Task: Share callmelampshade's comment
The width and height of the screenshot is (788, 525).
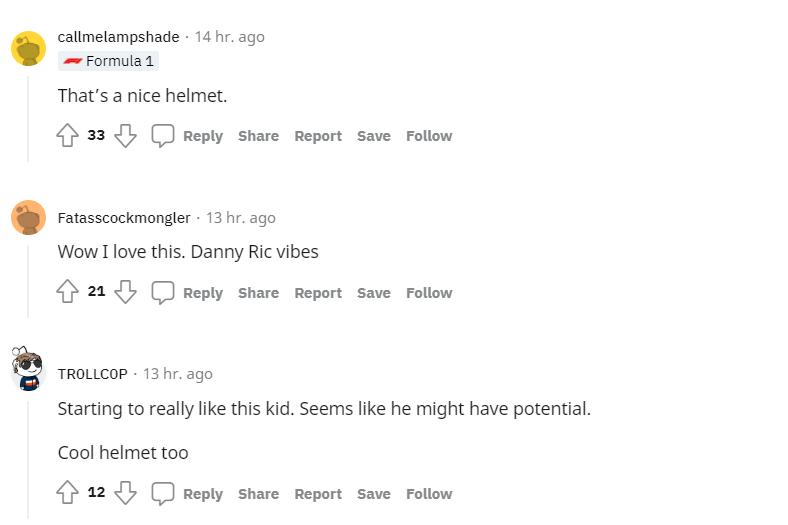Action: click(x=258, y=136)
